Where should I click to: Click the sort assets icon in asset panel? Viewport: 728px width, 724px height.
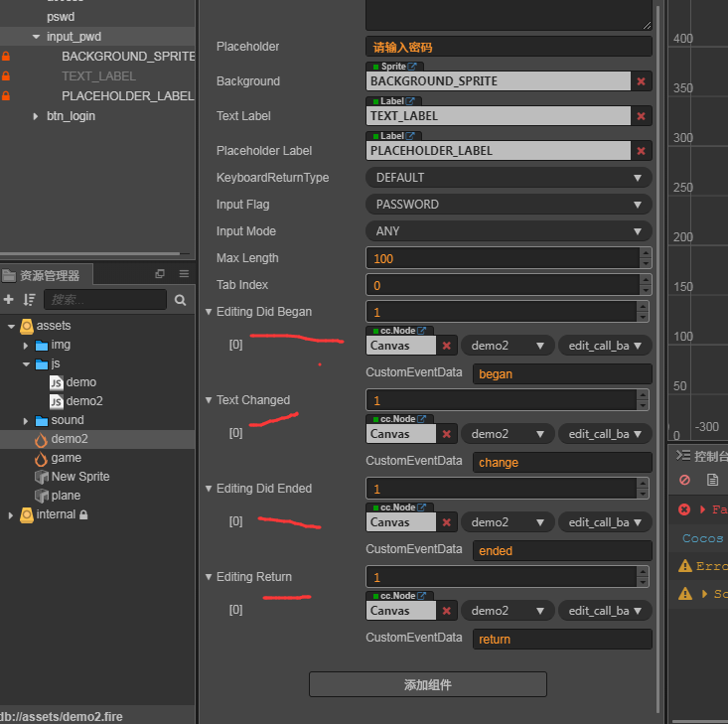tap(29, 299)
